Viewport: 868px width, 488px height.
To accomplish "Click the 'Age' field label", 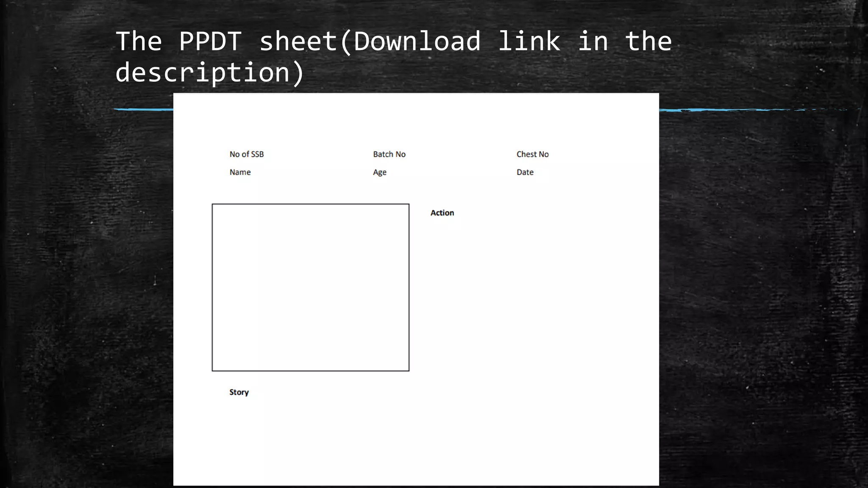I will [380, 172].
